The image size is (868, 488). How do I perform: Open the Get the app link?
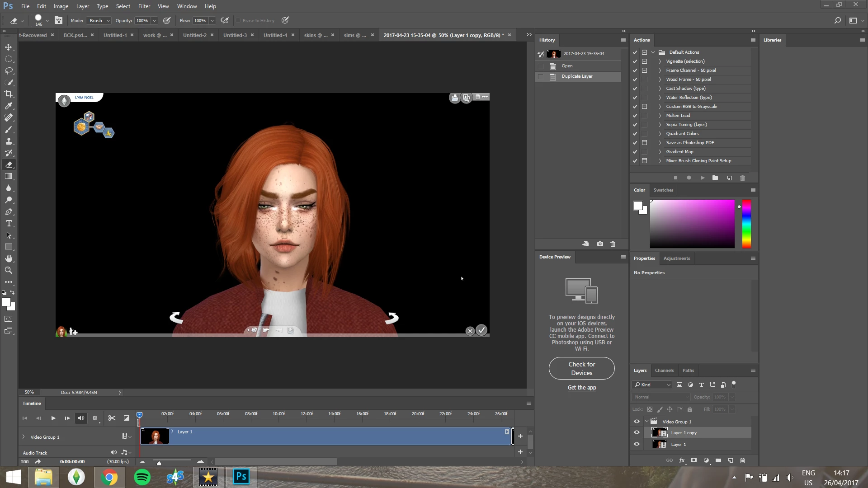point(581,387)
